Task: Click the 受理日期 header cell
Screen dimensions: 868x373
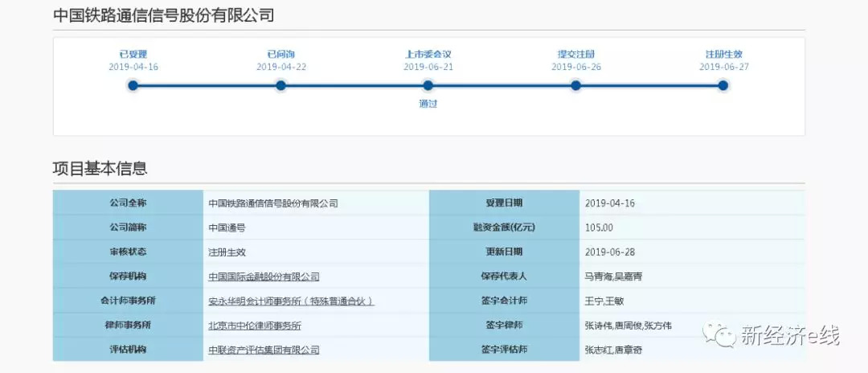Action: point(504,203)
